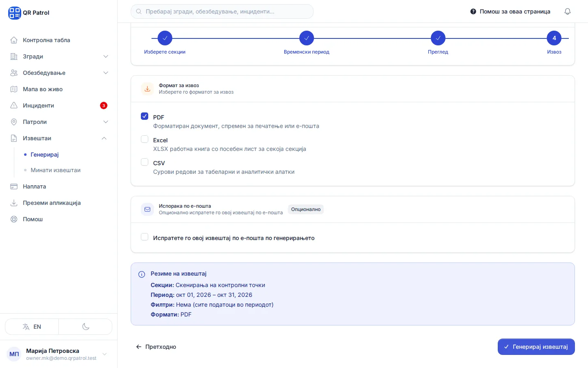Select step 4 Извоз in the stepper
This screenshot has width=588, height=368.
(x=554, y=43)
